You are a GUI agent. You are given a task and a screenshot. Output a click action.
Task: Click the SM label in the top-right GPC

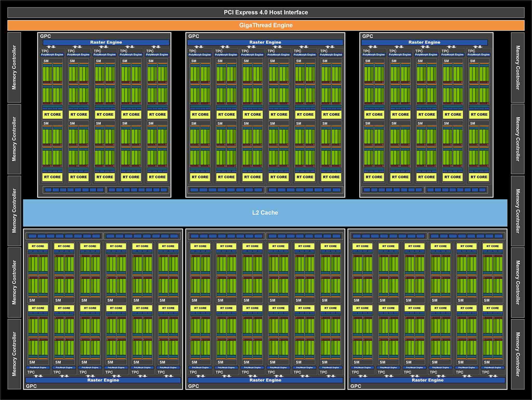coord(368,60)
